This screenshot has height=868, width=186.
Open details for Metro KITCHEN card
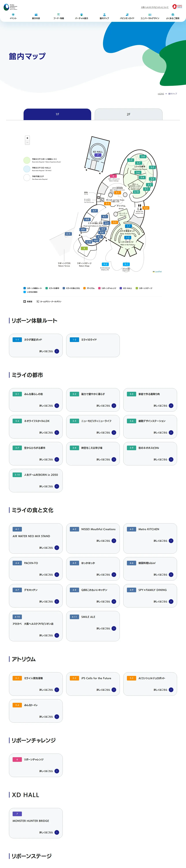[x=171, y=541]
